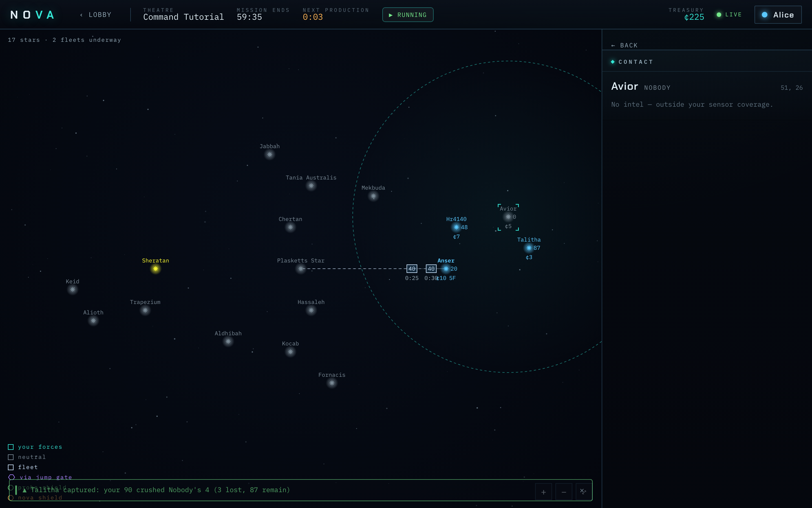The image size is (812, 508).
Task: Select the Plasketts Star node
Action: 301,268
